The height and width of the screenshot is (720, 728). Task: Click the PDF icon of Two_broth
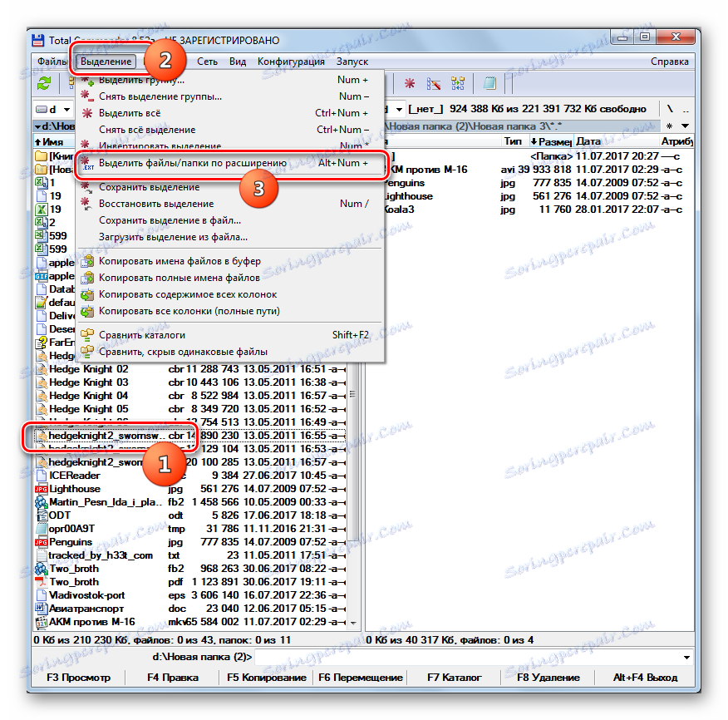(42, 582)
